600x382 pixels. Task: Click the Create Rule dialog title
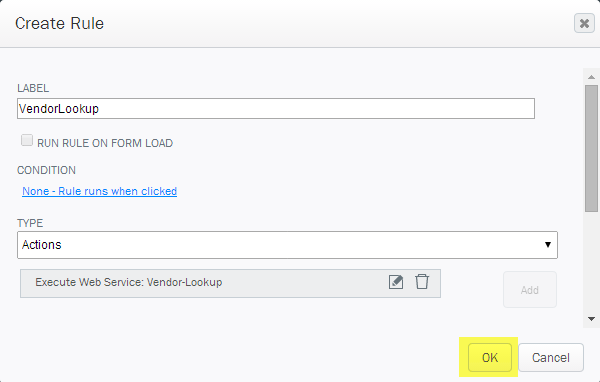(x=59, y=23)
